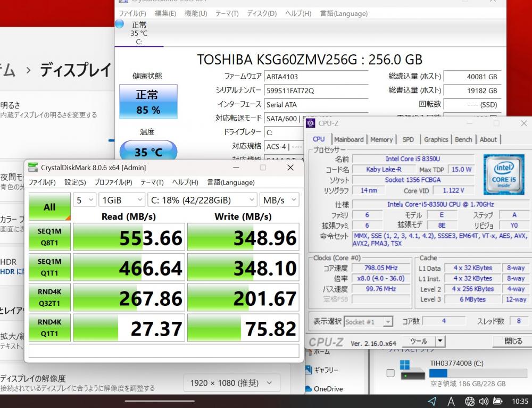Open the unit dropdown showing MB/s
Screen dimensions: 532x408
pyautogui.click(x=279, y=200)
